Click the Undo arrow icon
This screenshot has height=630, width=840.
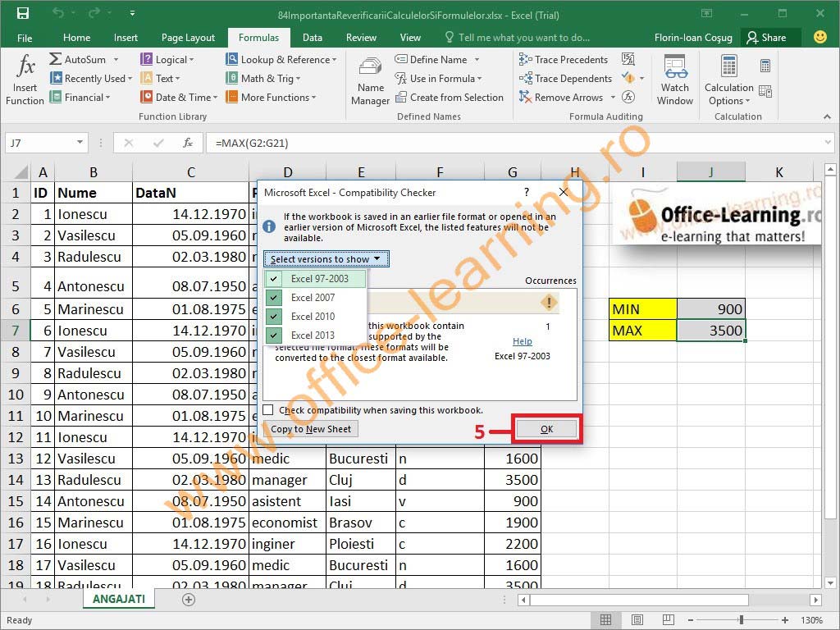point(58,13)
